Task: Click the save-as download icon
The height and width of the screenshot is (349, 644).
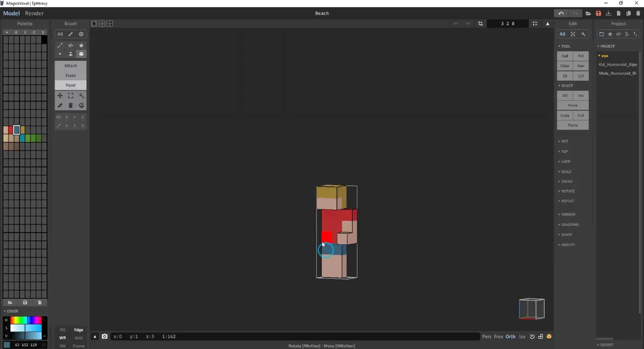Action: (608, 13)
